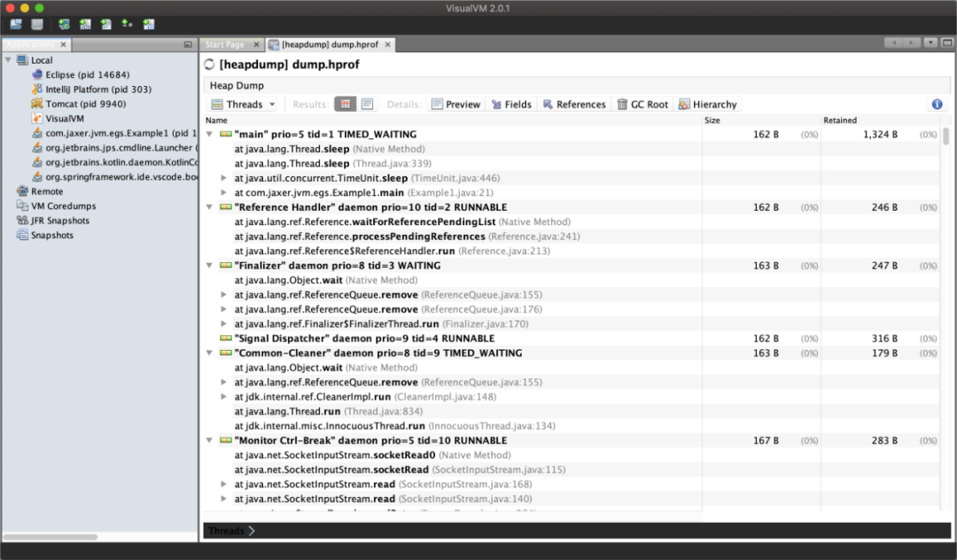Click the last toolbar icon with green plus
The image size is (957, 560).
click(148, 25)
